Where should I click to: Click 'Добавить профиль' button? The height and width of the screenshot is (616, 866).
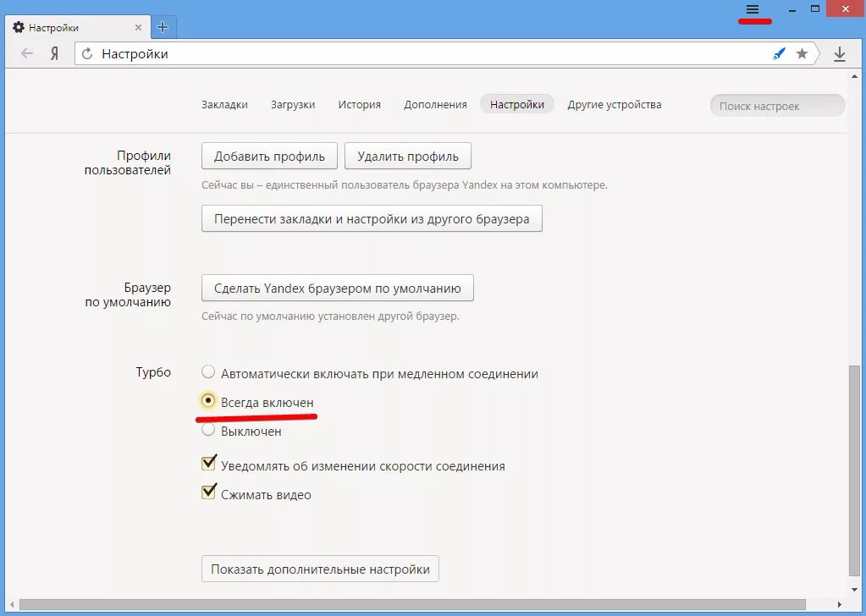click(x=269, y=157)
